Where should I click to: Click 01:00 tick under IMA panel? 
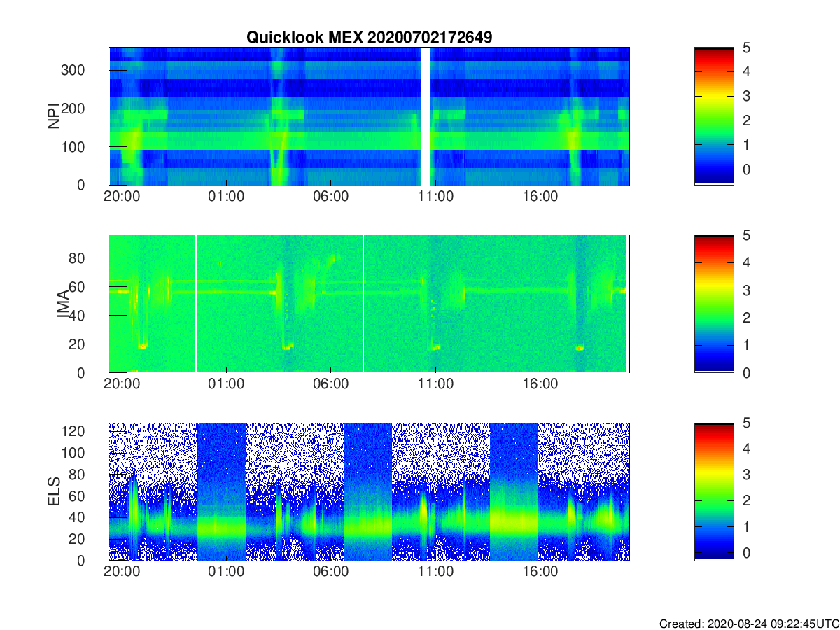click(x=226, y=384)
